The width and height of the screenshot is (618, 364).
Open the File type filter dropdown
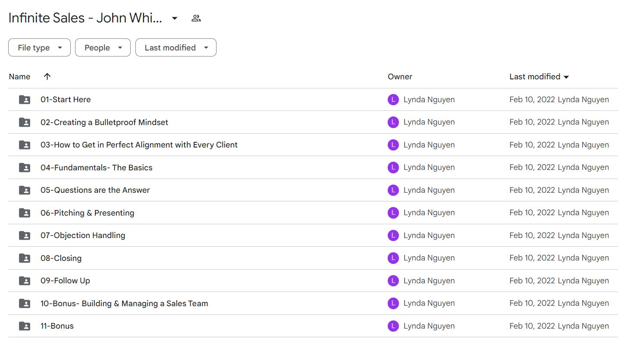click(x=39, y=47)
